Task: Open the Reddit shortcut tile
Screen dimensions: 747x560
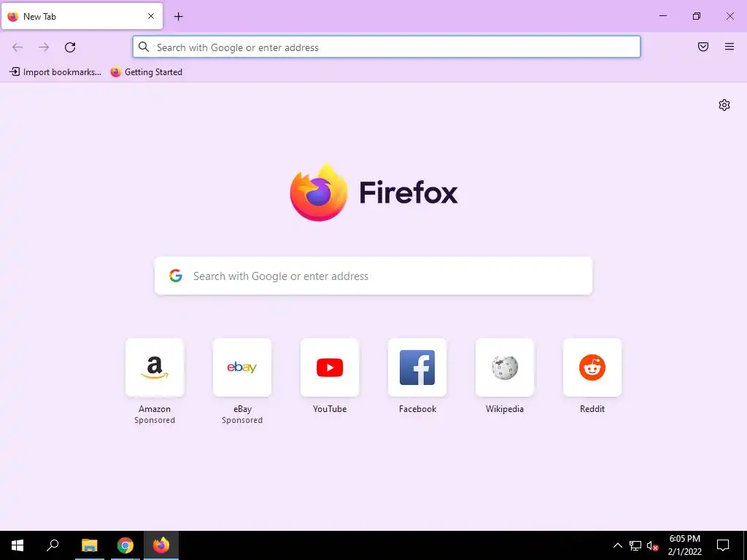Action: click(592, 367)
